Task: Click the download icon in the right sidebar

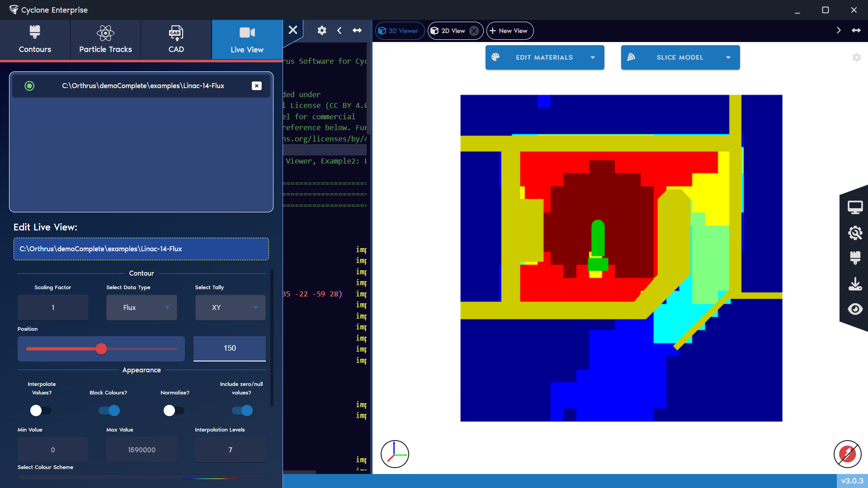Action: 856,284
